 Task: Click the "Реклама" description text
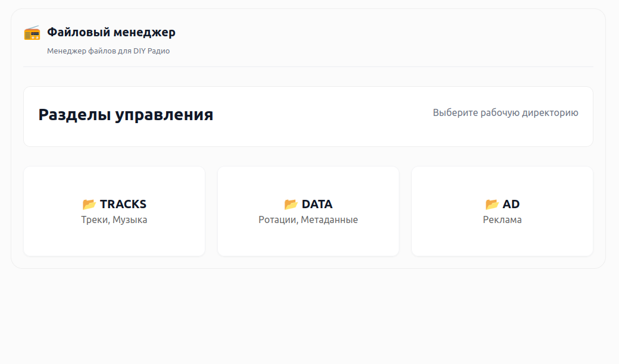(502, 220)
